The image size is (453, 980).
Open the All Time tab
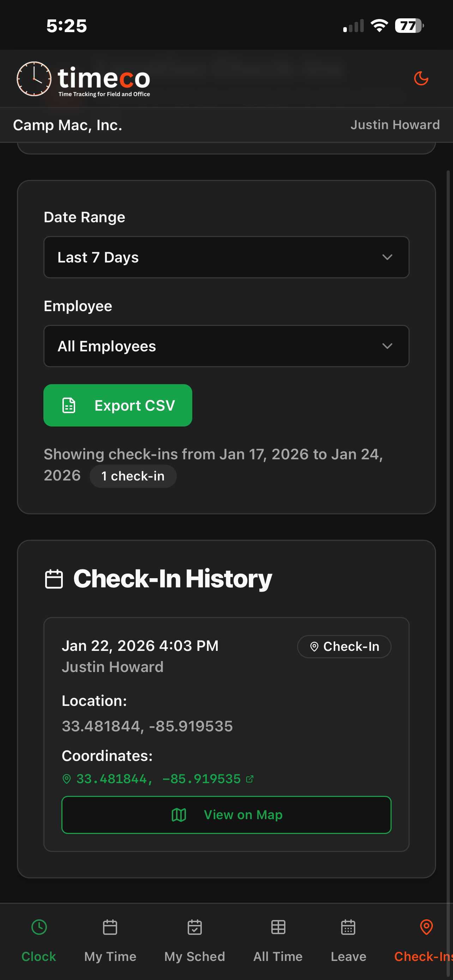coord(278,941)
